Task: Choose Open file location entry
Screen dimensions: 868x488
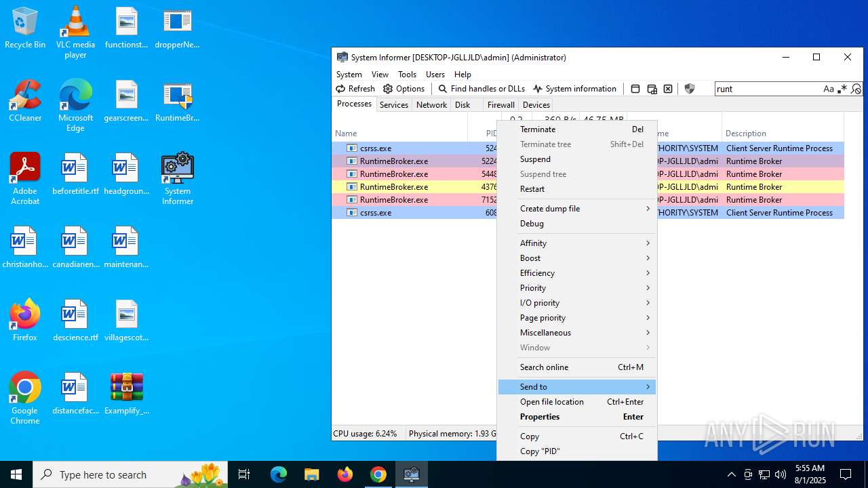Action: click(x=577, y=402)
